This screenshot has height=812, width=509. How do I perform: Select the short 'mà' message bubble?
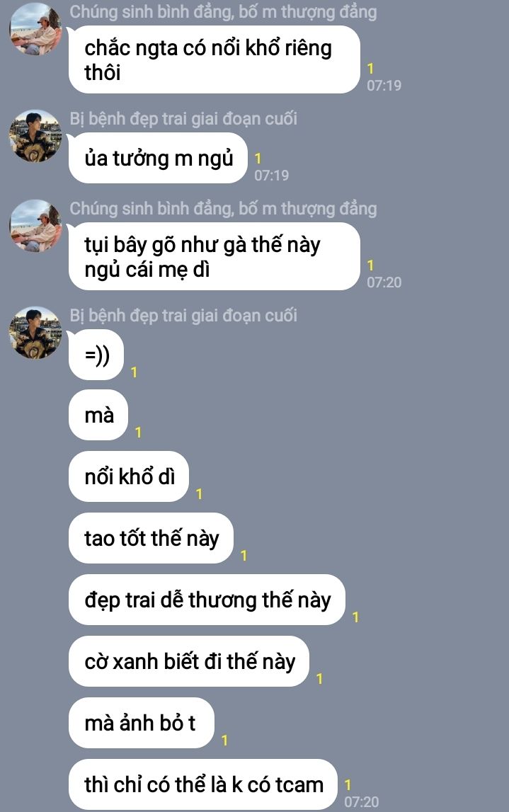98,416
